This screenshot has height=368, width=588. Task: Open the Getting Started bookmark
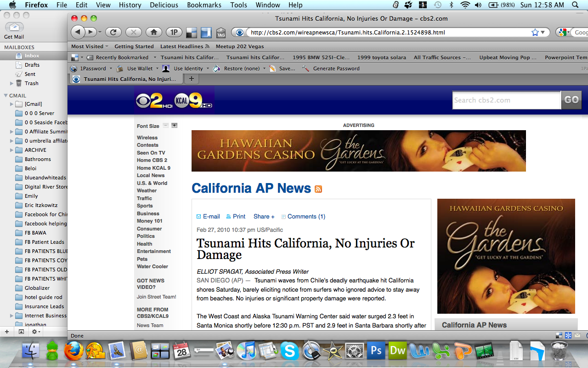tap(134, 46)
